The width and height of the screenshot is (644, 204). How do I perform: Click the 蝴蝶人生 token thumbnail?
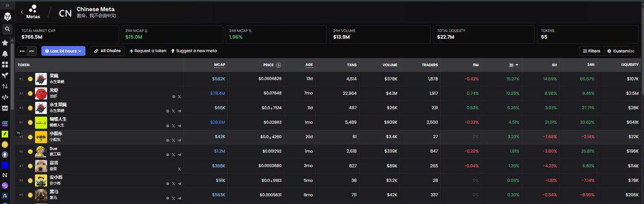(41, 123)
